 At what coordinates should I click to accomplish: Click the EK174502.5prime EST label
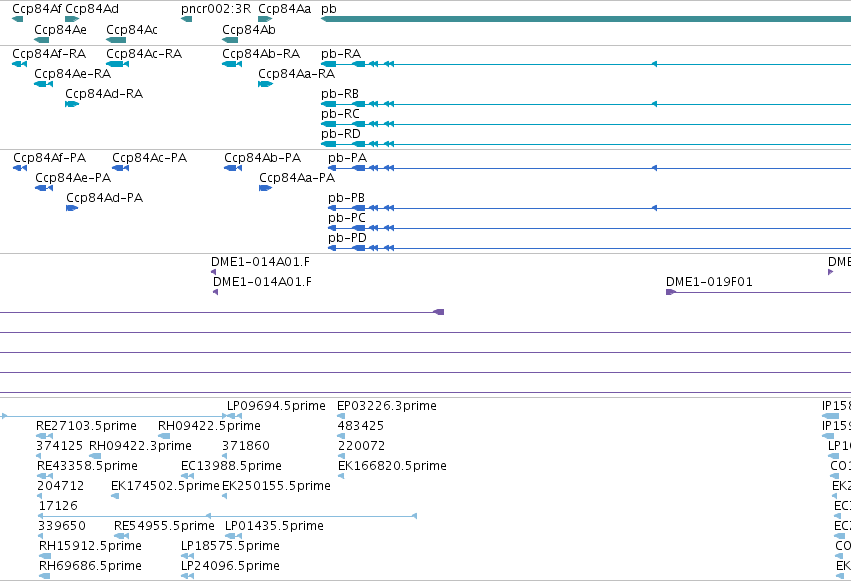point(165,486)
